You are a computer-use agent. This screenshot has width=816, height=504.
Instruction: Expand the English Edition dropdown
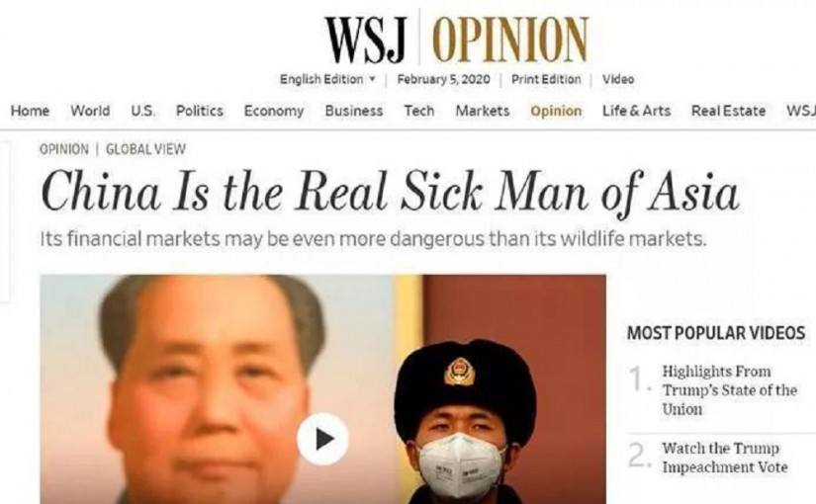point(327,80)
